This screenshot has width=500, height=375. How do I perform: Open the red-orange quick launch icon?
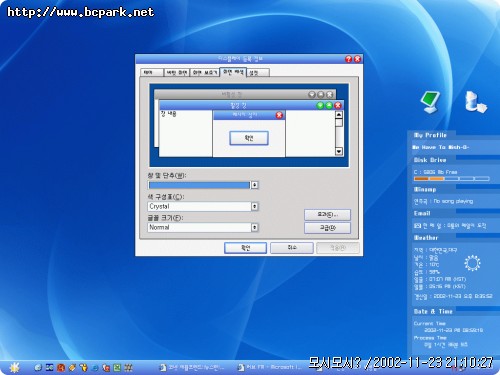(61, 367)
